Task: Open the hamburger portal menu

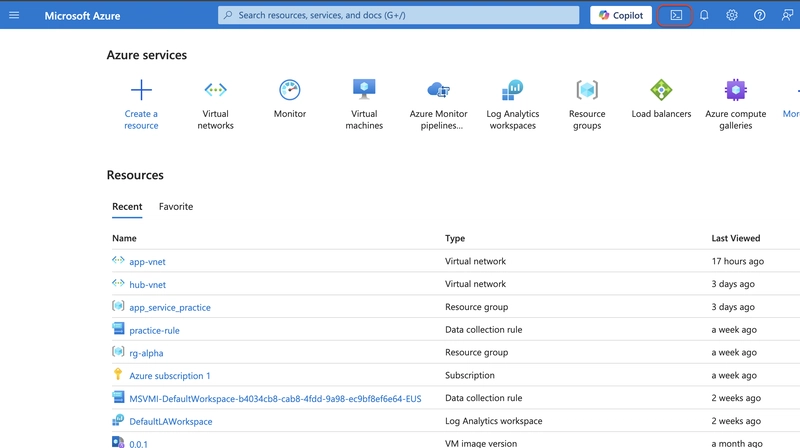Action: pos(14,15)
